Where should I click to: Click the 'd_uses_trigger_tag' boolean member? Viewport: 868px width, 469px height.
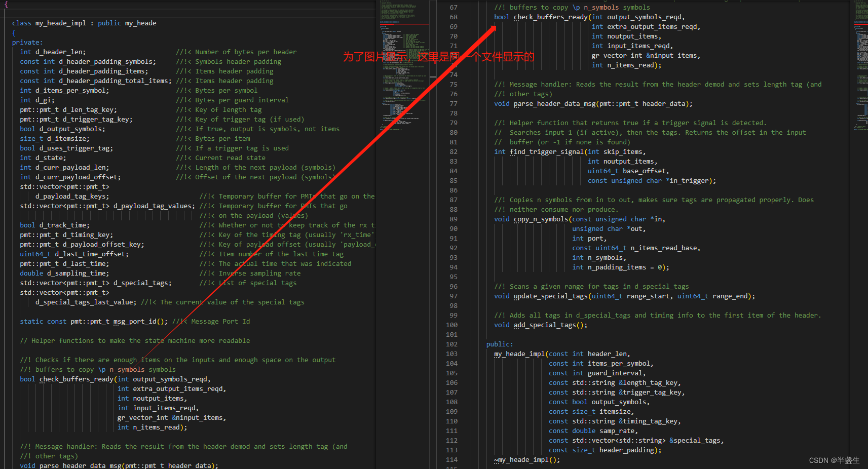tap(74, 148)
